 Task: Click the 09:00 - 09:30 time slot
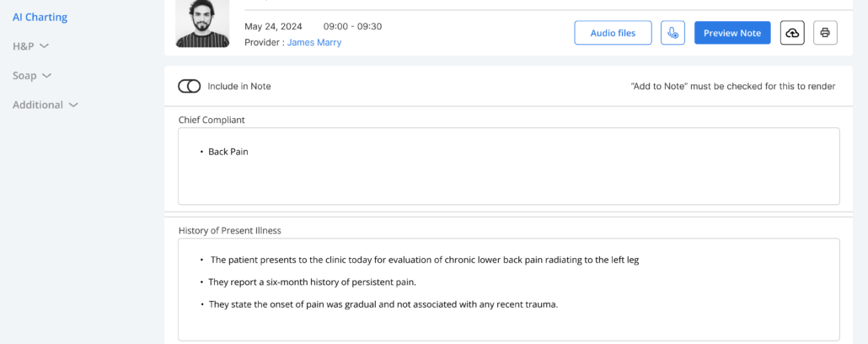click(352, 26)
